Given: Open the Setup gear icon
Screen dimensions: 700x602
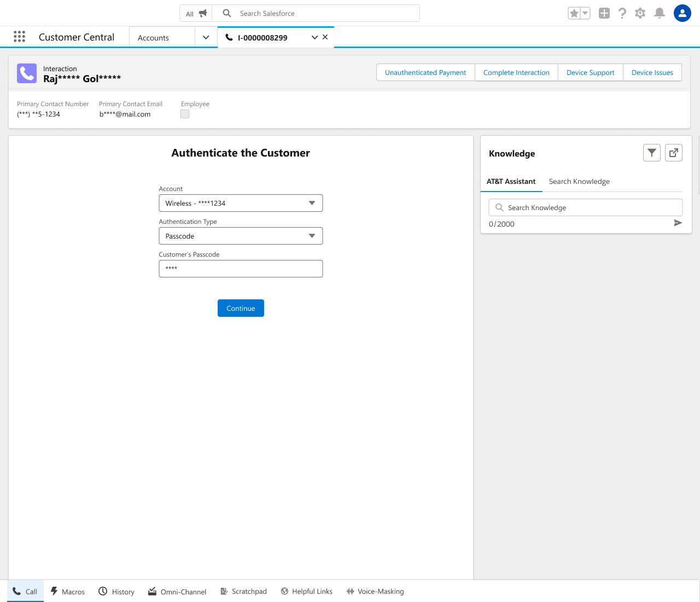Looking at the screenshot, I should tap(640, 13).
